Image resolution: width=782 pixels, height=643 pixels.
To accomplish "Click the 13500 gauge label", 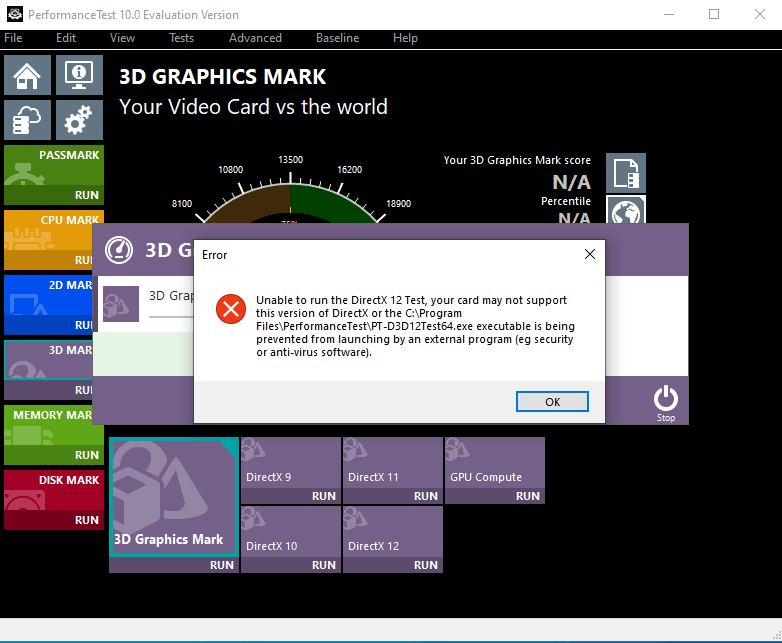I will click(x=290, y=160).
